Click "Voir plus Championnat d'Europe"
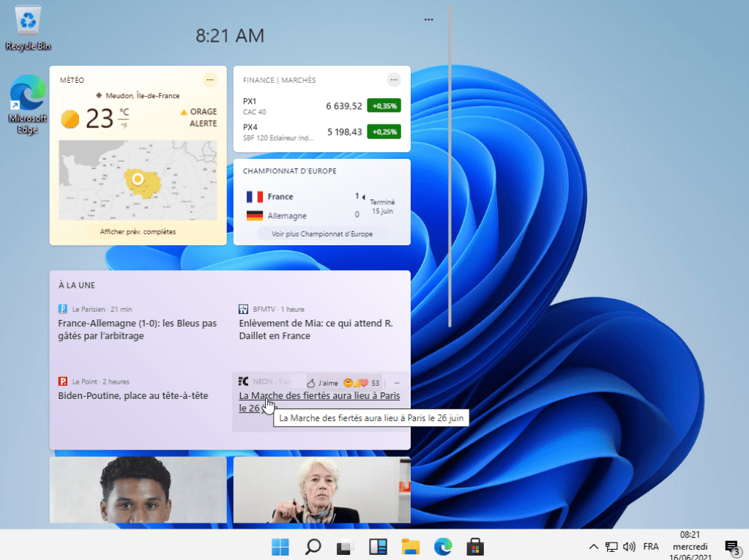 [321, 234]
